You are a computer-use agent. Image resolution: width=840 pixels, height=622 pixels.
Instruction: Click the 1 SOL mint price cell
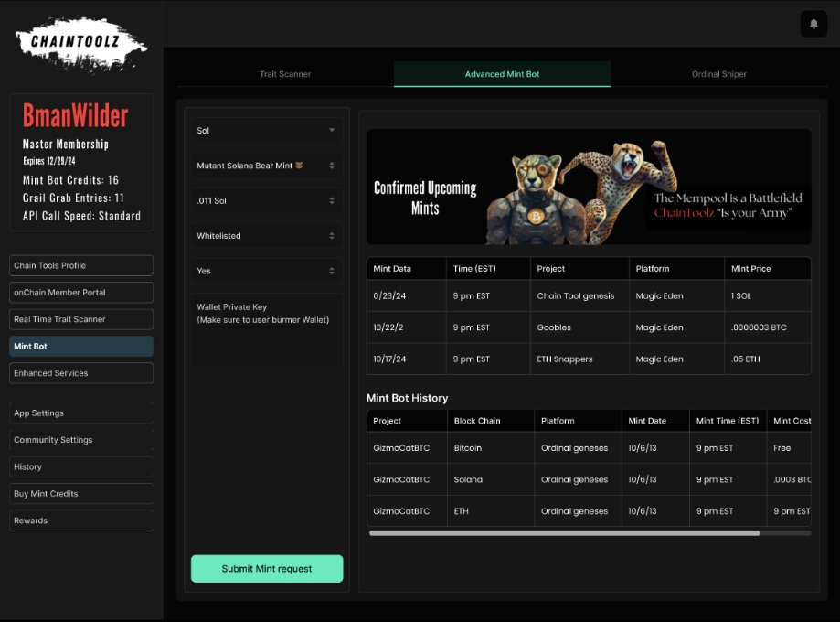click(x=768, y=295)
